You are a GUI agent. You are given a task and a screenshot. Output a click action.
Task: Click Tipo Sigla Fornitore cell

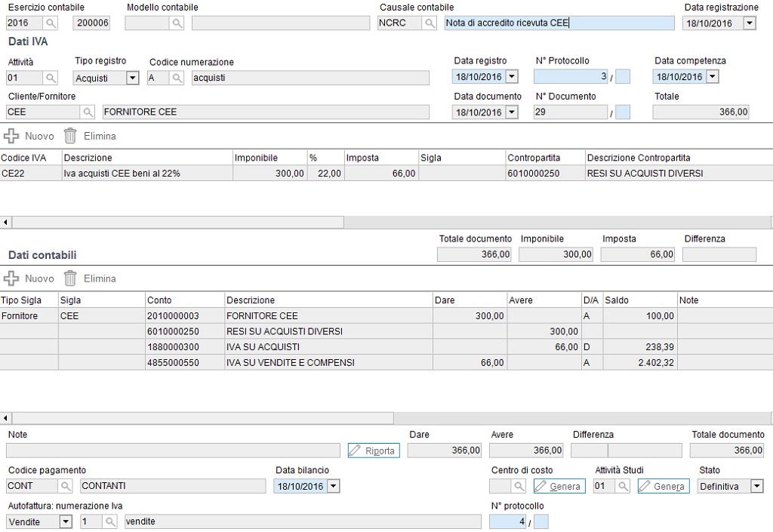(29, 315)
